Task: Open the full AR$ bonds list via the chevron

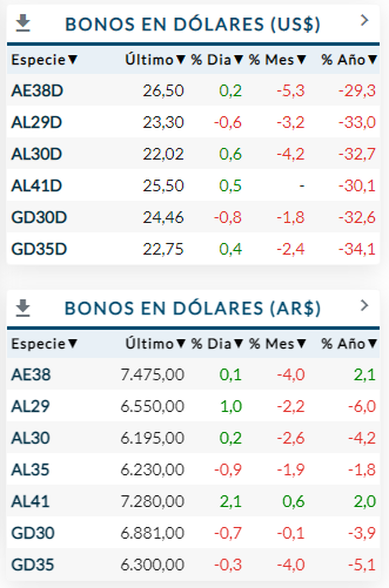Action: coord(364,305)
